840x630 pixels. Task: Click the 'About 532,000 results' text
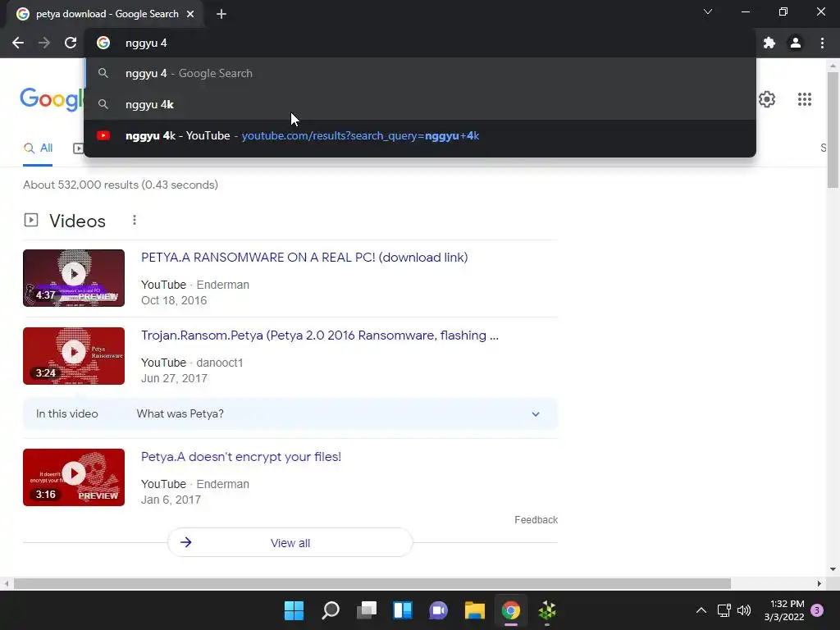pos(121,185)
